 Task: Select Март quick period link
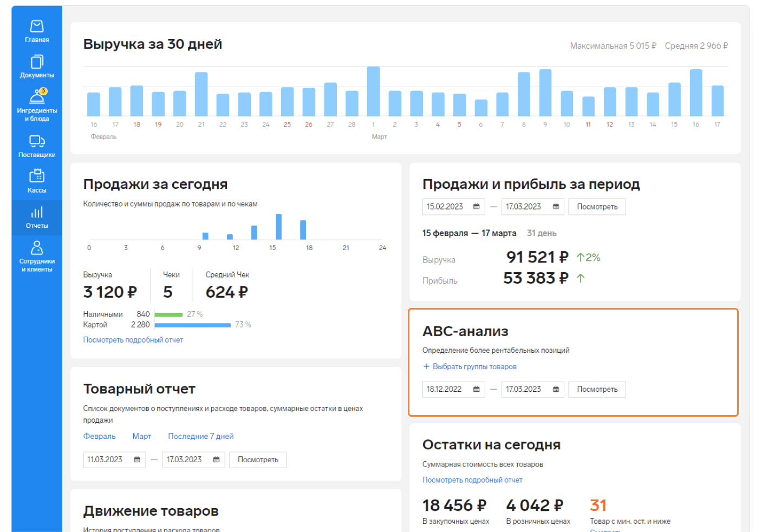coord(142,436)
